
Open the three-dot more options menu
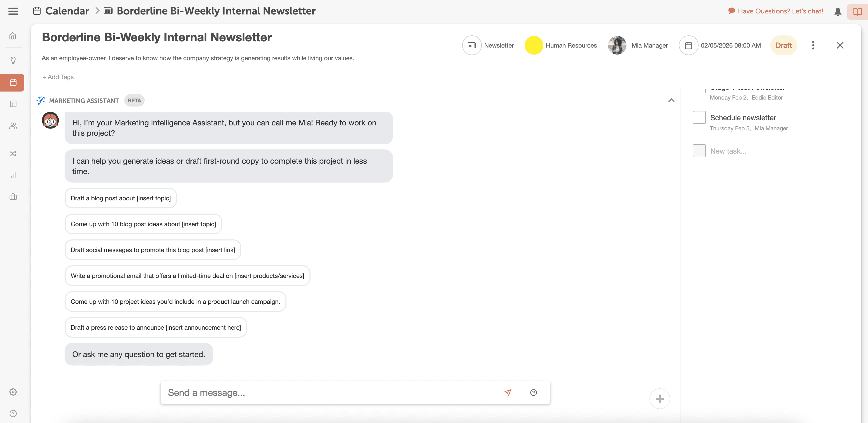coord(813,45)
